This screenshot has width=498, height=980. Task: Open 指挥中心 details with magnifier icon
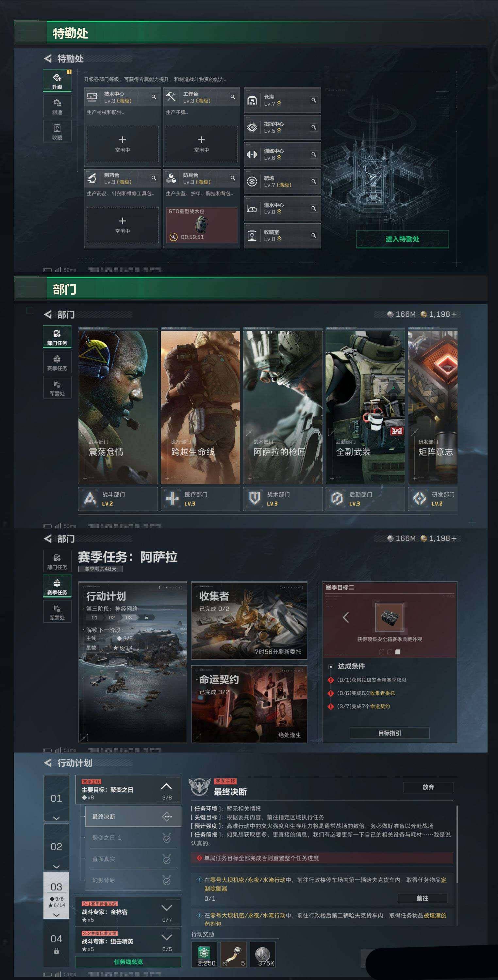pos(314,127)
